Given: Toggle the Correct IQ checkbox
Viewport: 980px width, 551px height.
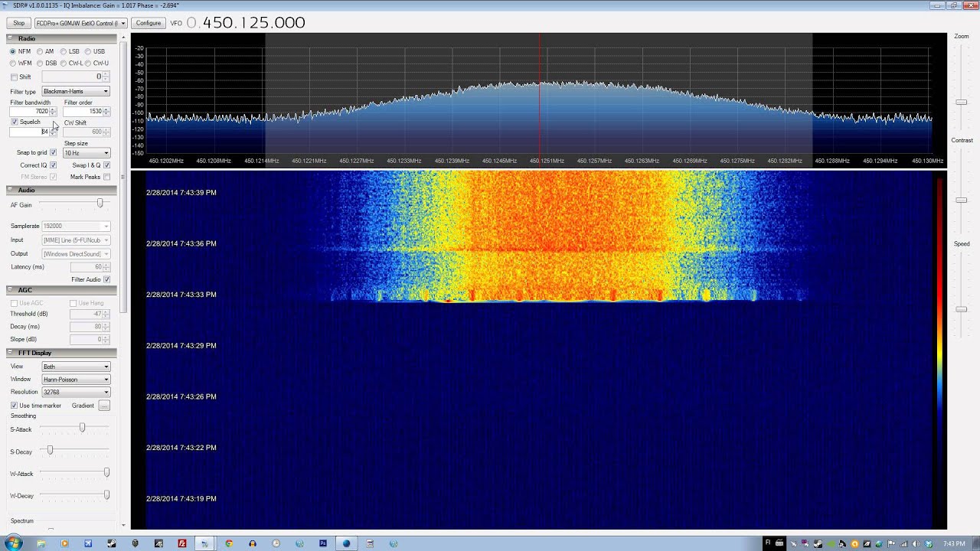Looking at the screenshot, I should [53, 165].
